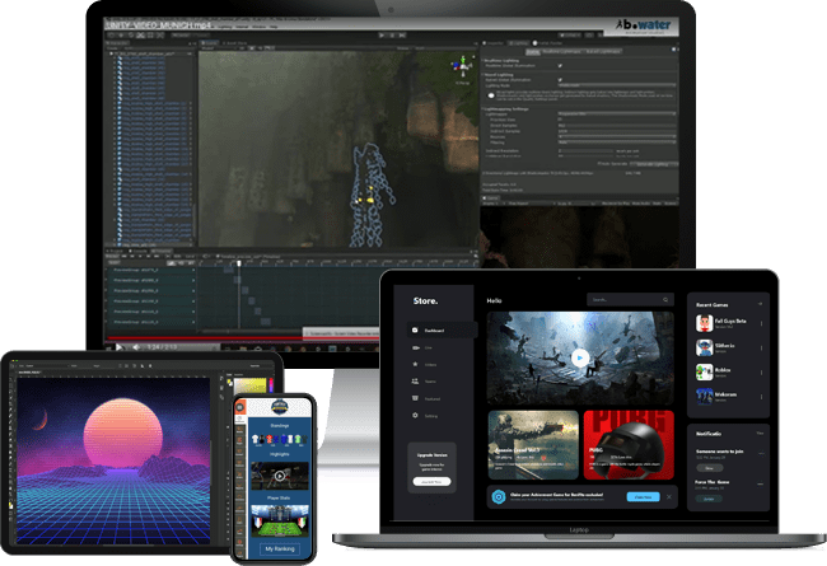Open the Roblox game icon in Recent Games
Image resolution: width=827 pixels, height=566 pixels.
pyautogui.click(x=704, y=372)
